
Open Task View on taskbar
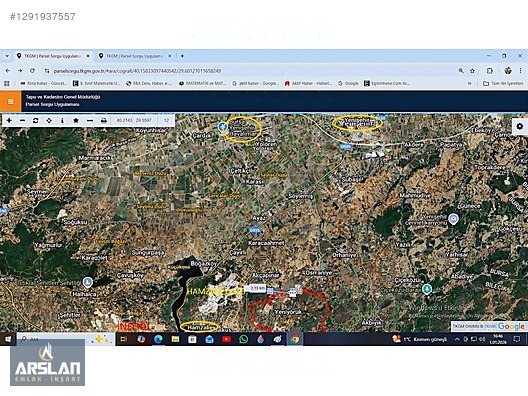(x=124, y=339)
